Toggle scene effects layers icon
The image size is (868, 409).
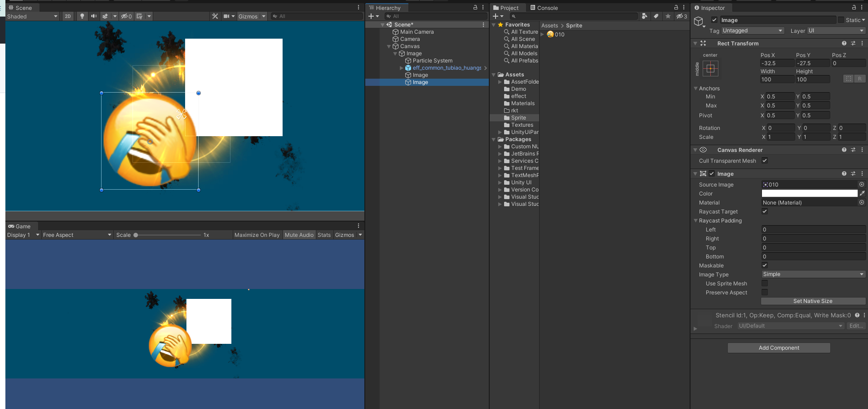(x=105, y=16)
